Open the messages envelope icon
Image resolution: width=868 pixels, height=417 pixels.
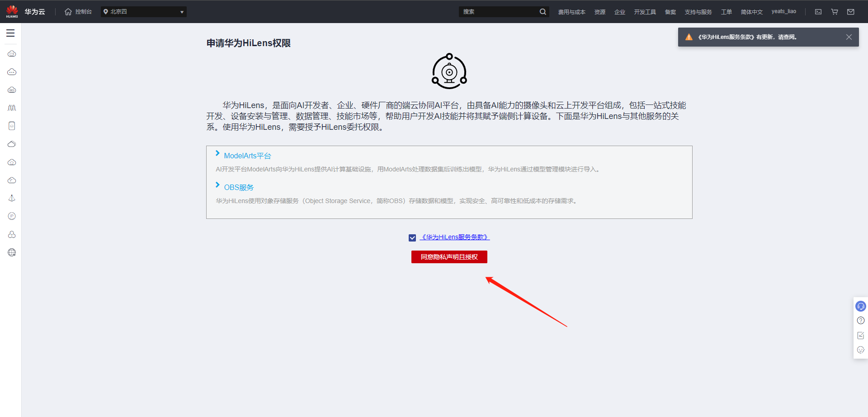click(851, 12)
